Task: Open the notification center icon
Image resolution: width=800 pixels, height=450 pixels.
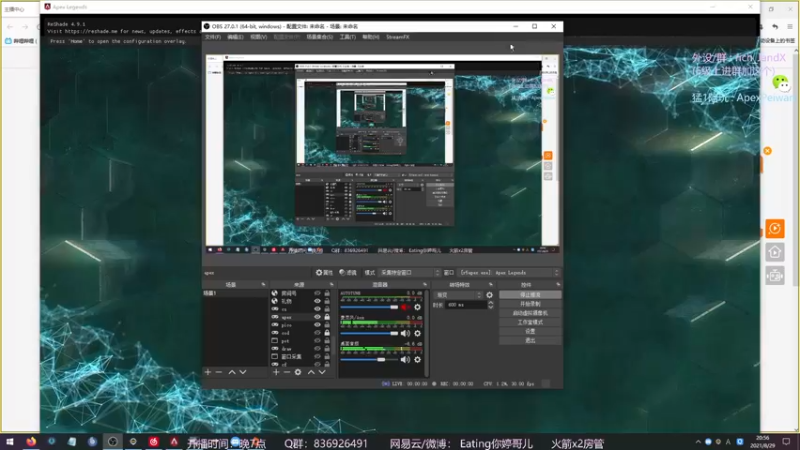Action: pos(786,442)
